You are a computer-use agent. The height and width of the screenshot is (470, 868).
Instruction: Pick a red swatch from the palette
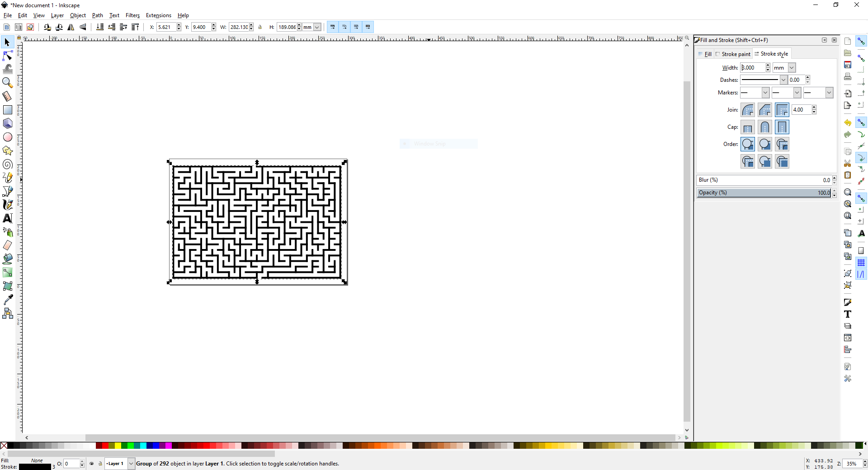tap(106, 446)
